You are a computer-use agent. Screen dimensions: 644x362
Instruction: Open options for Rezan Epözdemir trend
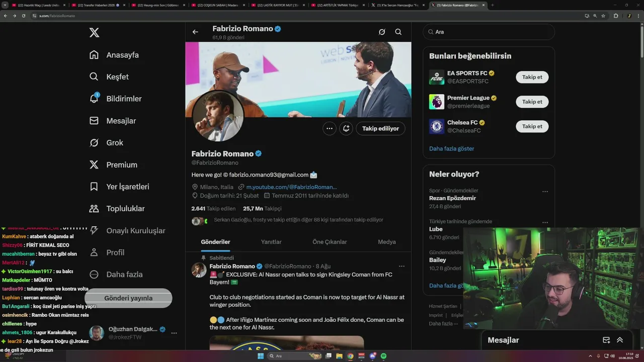(x=545, y=192)
